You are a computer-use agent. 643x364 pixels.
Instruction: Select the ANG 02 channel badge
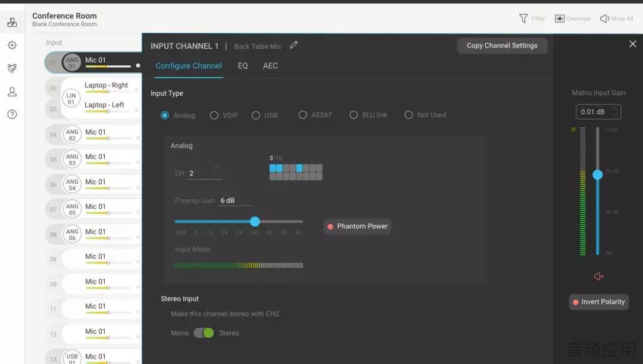(x=72, y=134)
